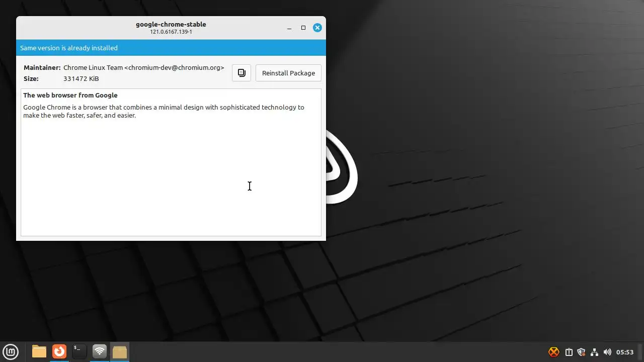
Task: Click the '331472 KiB' size value
Action: point(81,78)
